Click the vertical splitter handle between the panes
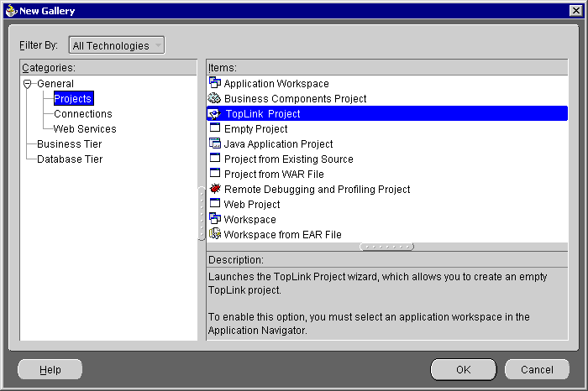 coord(202,213)
